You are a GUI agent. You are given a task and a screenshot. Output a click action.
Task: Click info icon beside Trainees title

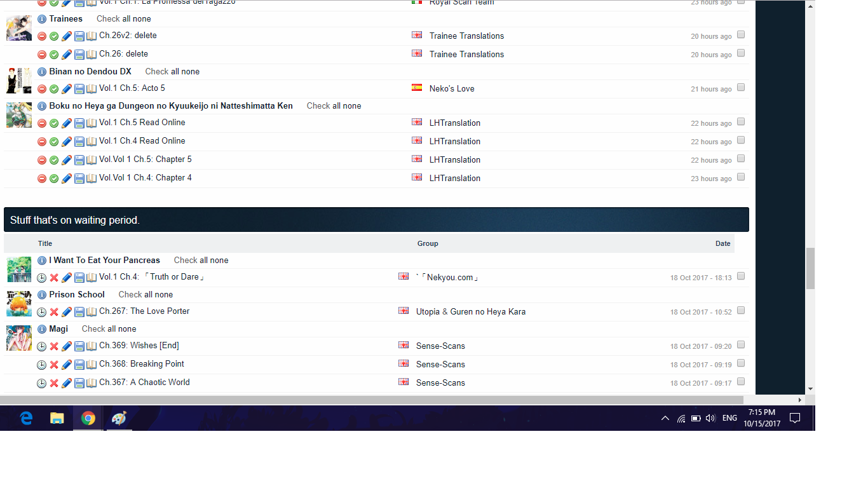click(42, 19)
